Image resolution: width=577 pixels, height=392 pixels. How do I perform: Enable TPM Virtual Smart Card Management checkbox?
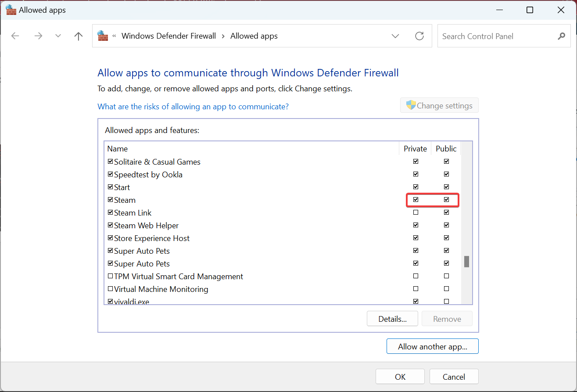(111, 277)
